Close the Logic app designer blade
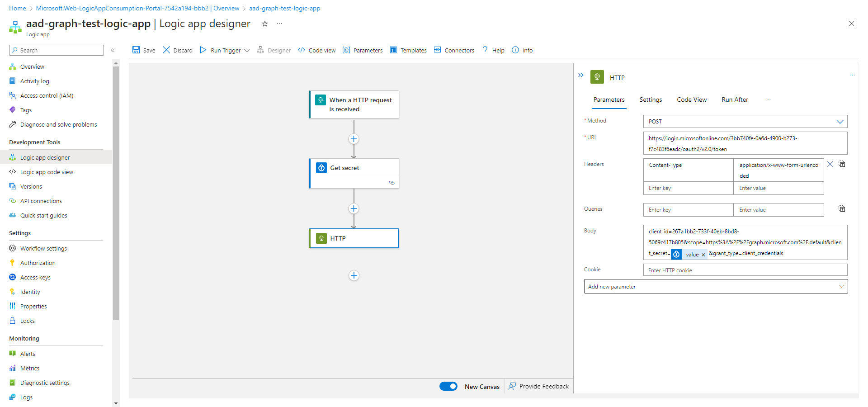Image resolution: width=868 pixels, height=407 pixels. pyautogui.click(x=852, y=24)
